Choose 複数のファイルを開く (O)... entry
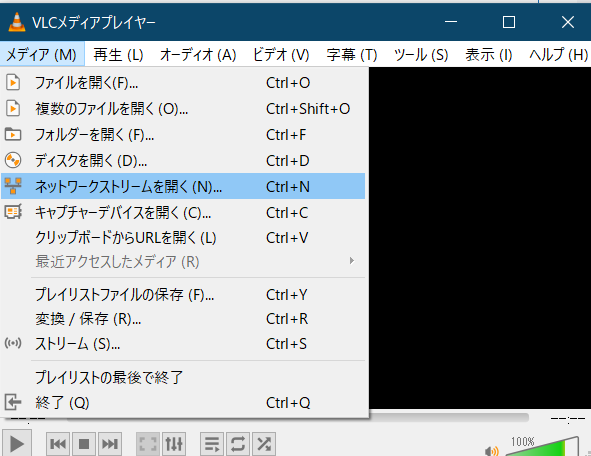 [x=183, y=109]
